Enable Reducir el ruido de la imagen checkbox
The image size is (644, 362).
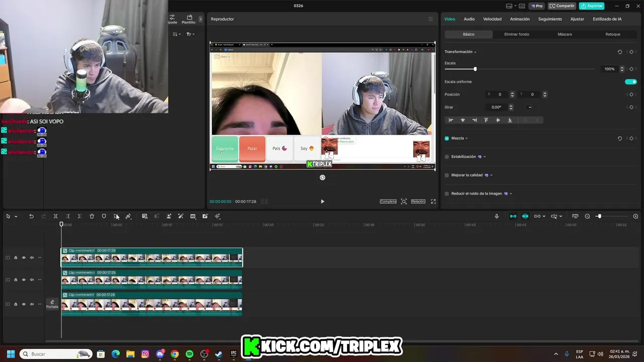447,194
